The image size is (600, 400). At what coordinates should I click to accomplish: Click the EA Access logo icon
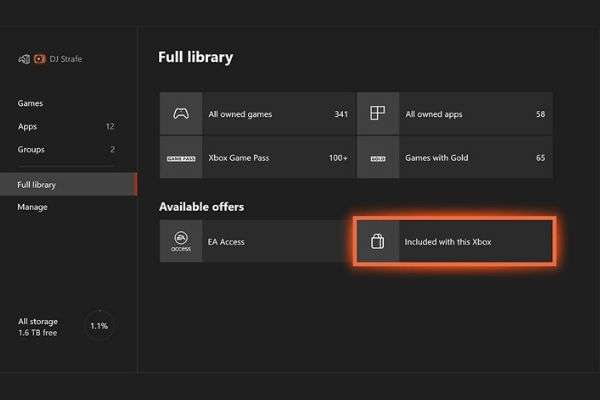[181, 242]
